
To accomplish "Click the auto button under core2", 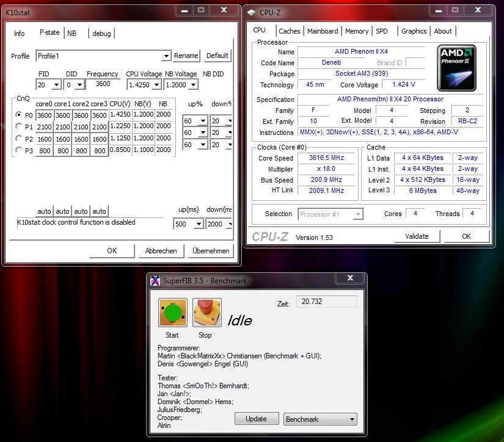I will (x=81, y=211).
